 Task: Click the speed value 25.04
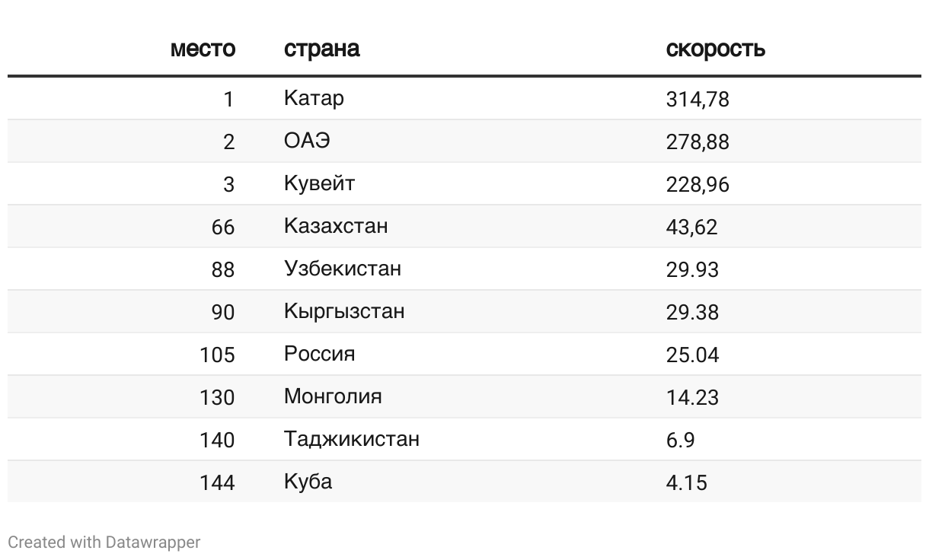tap(692, 355)
